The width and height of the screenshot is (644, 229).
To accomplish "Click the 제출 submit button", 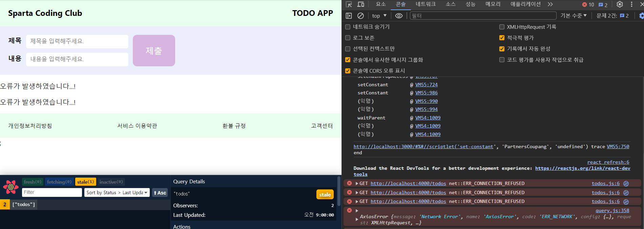I will [154, 50].
